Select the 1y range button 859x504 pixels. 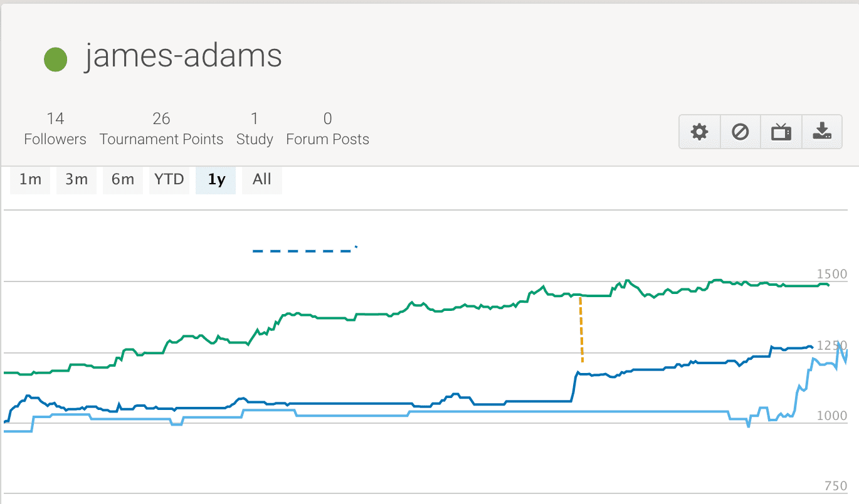[216, 180]
